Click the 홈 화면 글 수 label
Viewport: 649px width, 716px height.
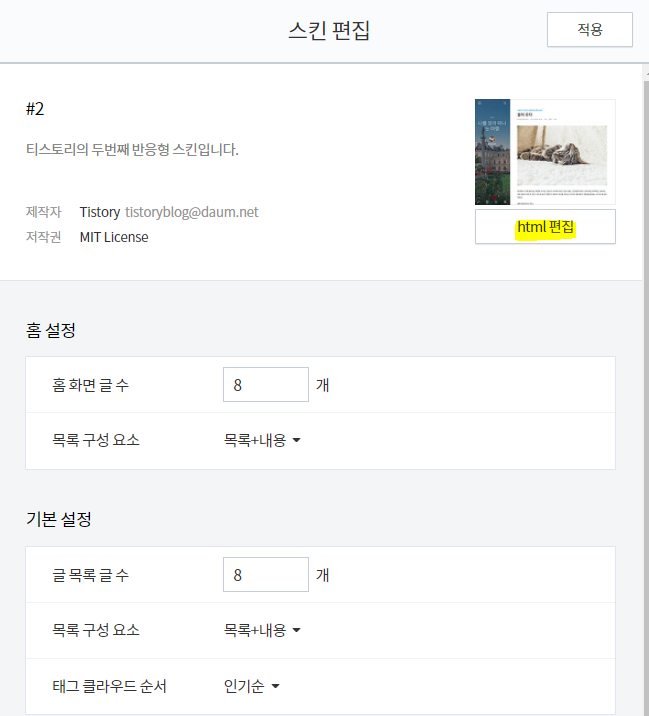pos(90,385)
